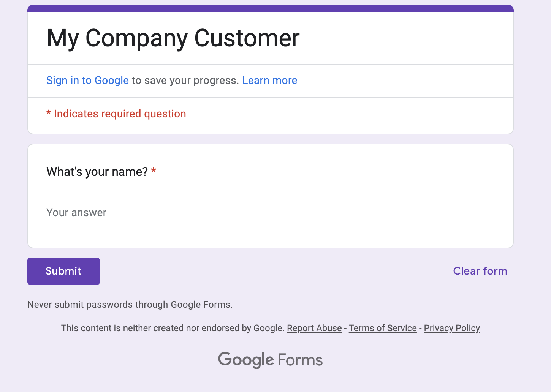Click the word 'Google' in the footer logo
Viewport: 551px width, 392px height.
coord(246,360)
